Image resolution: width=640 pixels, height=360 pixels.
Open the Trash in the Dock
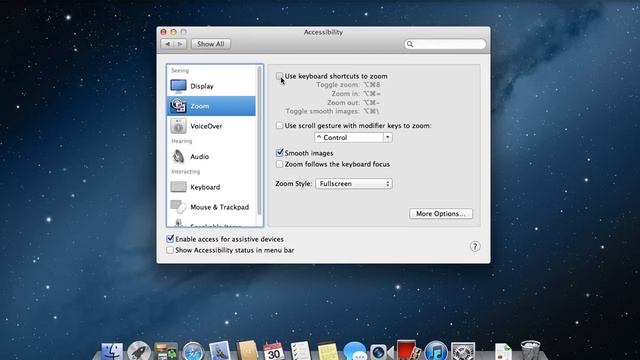530,351
